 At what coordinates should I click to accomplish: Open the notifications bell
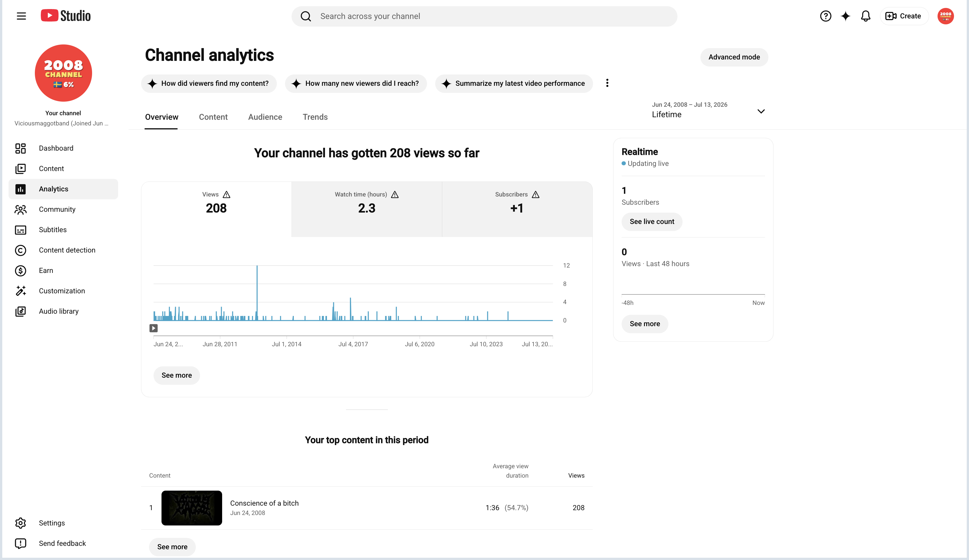click(x=865, y=16)
